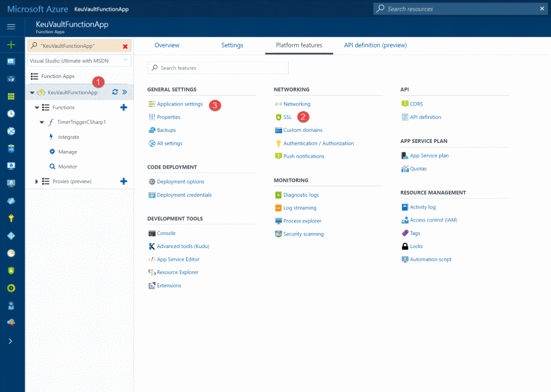Image resolution: width=551 pixels, height=392 pixels.
Task: Open the CORS link
Action: pos(416,104)
